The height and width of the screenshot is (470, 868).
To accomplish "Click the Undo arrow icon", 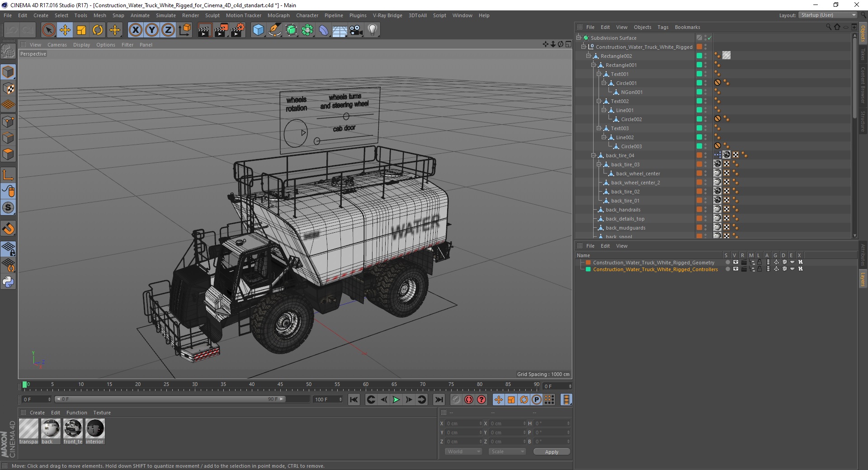I will coord(12,30).
